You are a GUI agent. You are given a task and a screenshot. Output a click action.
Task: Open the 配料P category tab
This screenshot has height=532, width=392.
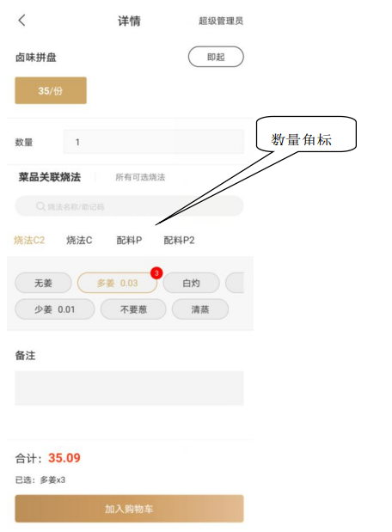click(129, 240)
